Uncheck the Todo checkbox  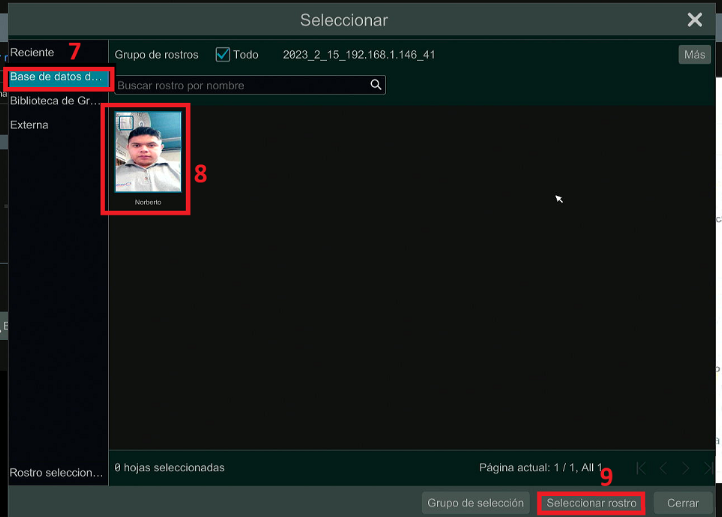[223, 55]
